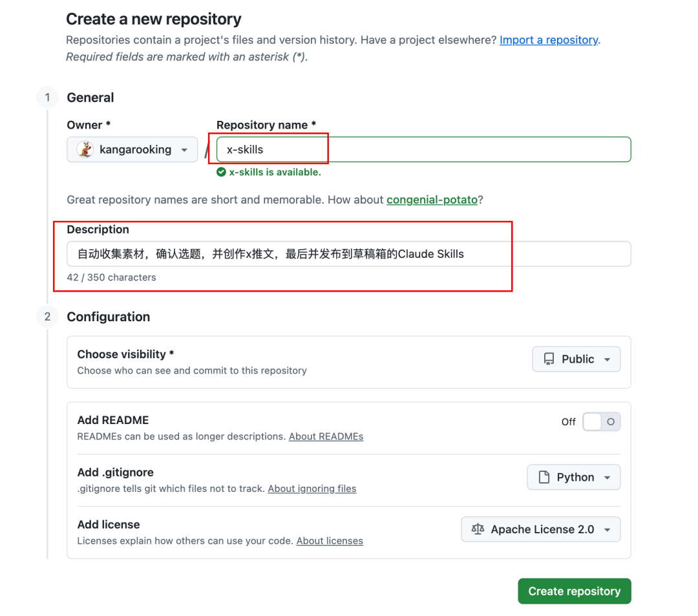Click step 1 General number badge
Screen dimensions: 698x616
click(47, 98)
